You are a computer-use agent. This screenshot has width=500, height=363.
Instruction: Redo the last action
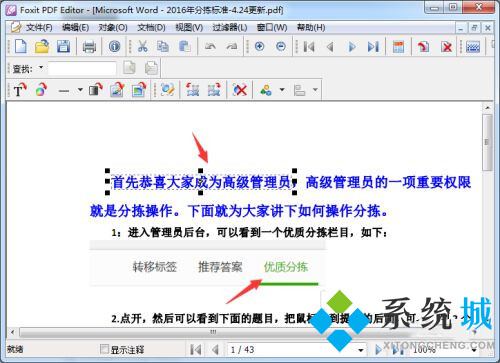[232, 47]
